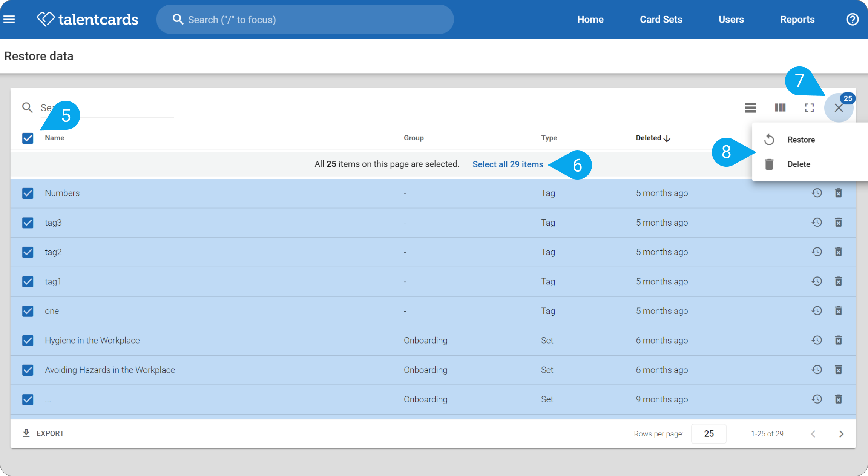868x476 pixels.
Task: Permanently delete the tag3 row
Action: [838, 223]
